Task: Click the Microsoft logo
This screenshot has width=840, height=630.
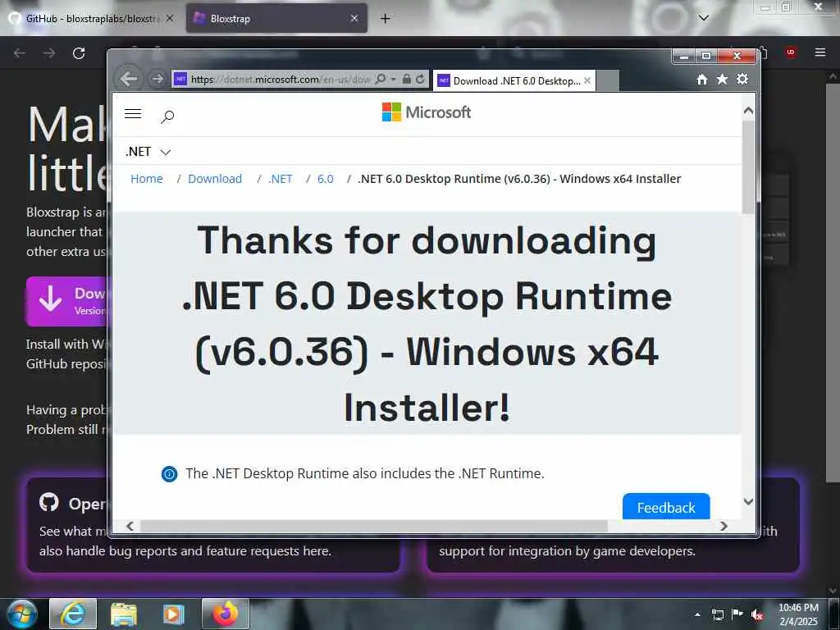Action: tap(427, 112)
